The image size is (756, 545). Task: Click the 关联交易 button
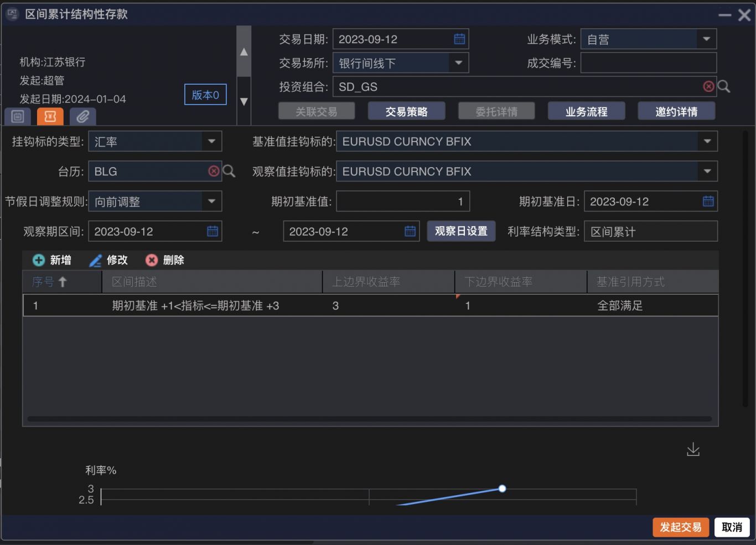[317, 111]
